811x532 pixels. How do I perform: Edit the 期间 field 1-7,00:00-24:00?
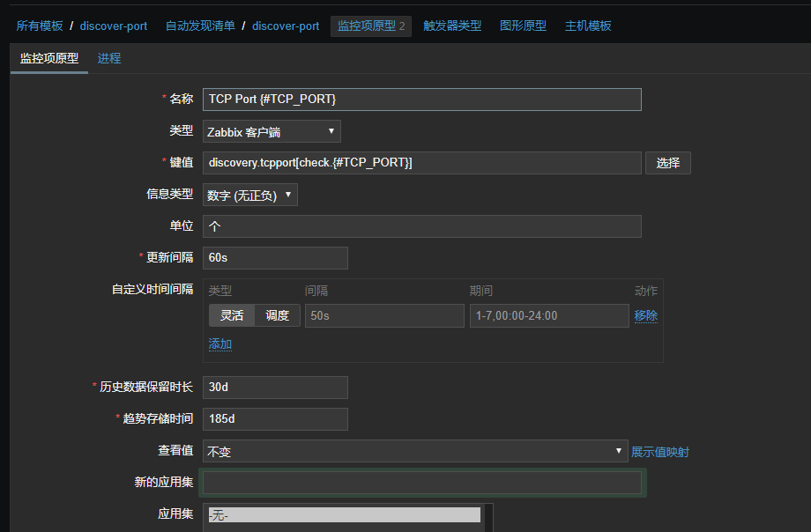[x=549, y=315]
